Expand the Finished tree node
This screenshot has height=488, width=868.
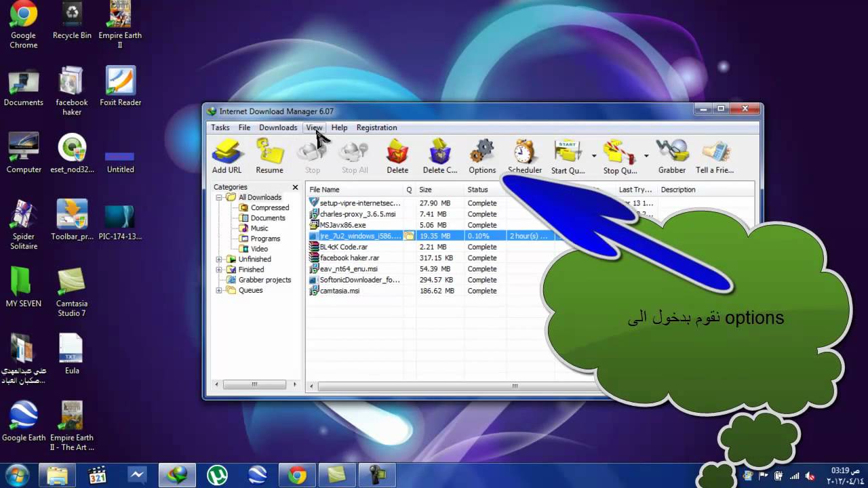click(219, 269)
